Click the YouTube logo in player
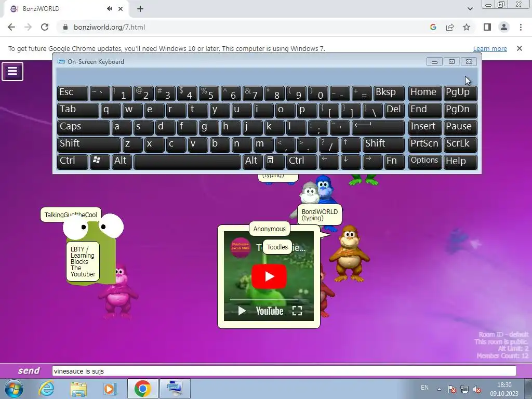The width and height of the screenshot is (532, 399). point(270,311)
